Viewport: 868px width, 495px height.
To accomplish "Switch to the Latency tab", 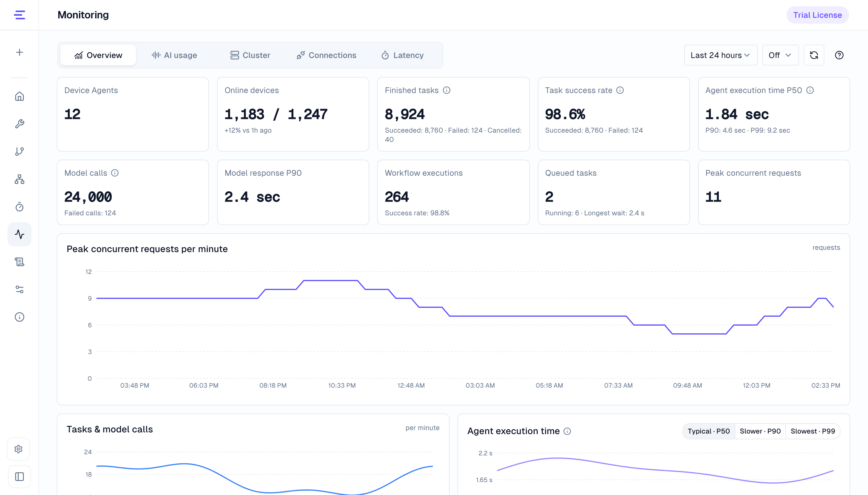I will (x=403, y=55).
